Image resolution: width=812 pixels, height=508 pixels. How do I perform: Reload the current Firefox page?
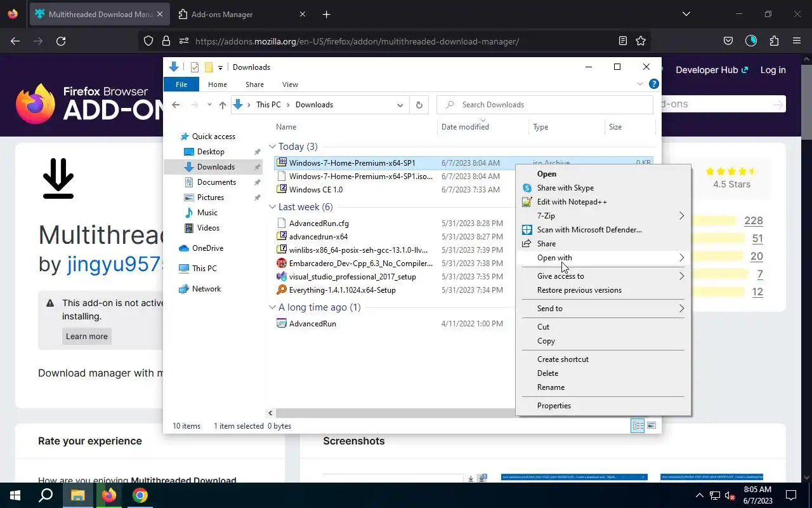61,41
